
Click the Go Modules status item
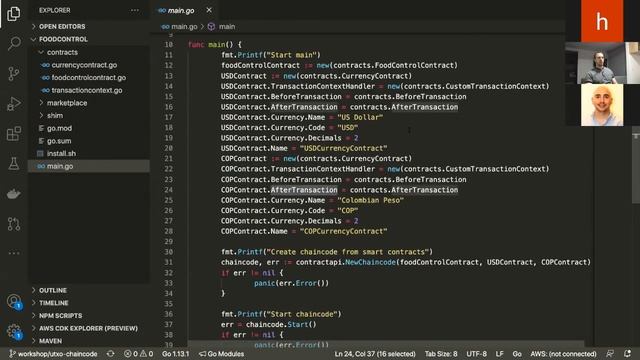click(x=221, y=354)
